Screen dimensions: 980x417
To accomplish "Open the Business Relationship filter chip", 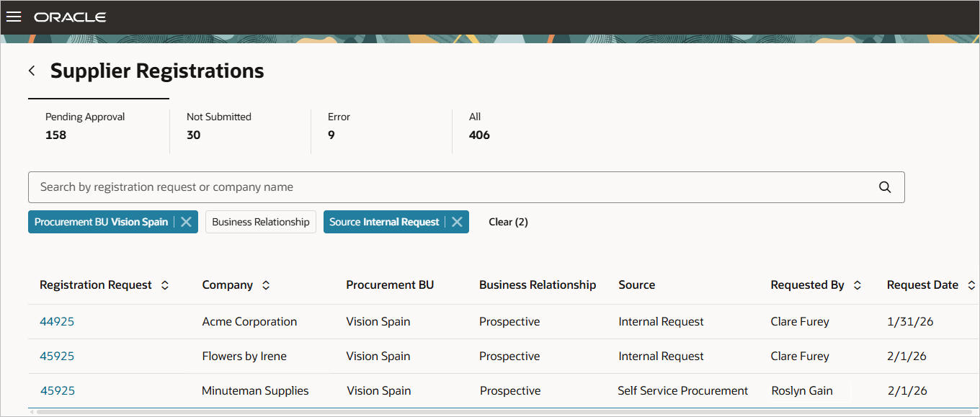I will click(x=261, y=222).
